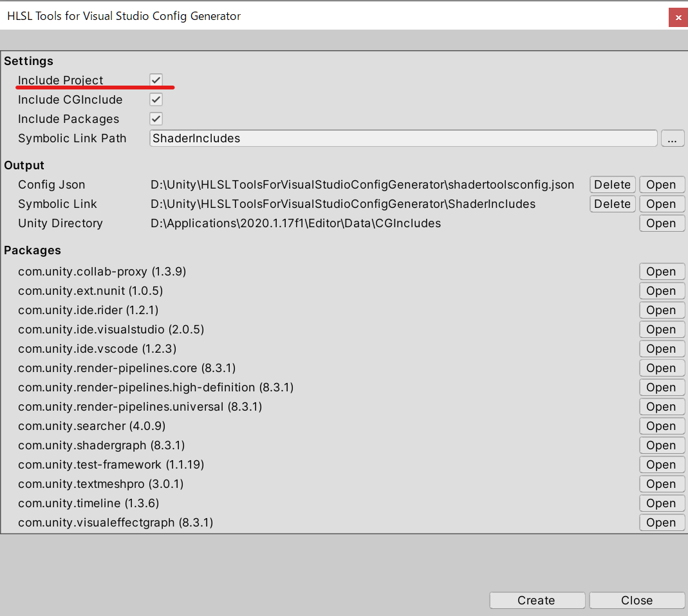Screen dimensions: 688x616
Task: Click com.unity.render-pipelines.core (8.3.1) text
Action: click(127, 368)
